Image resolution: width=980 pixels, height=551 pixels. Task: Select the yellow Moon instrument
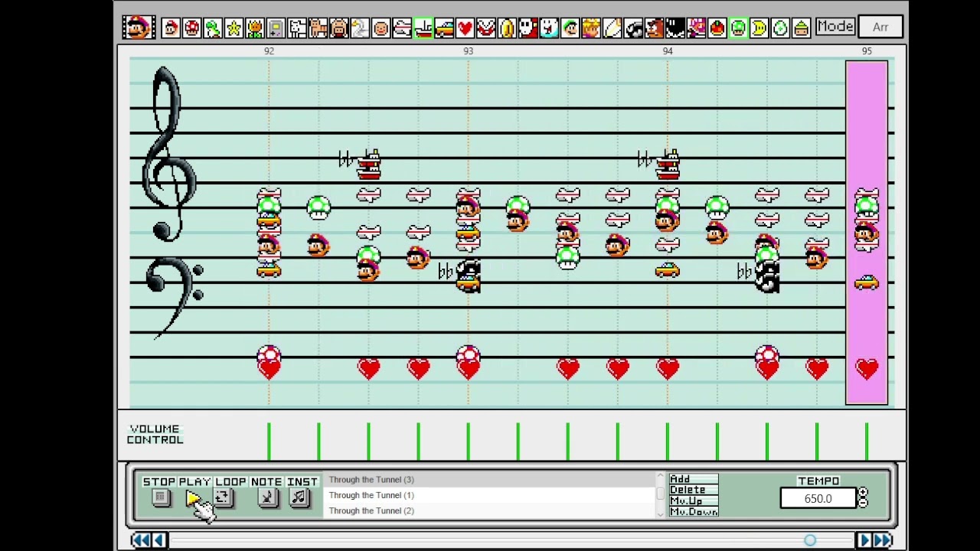pyautogui.click(x=759, y=28)
